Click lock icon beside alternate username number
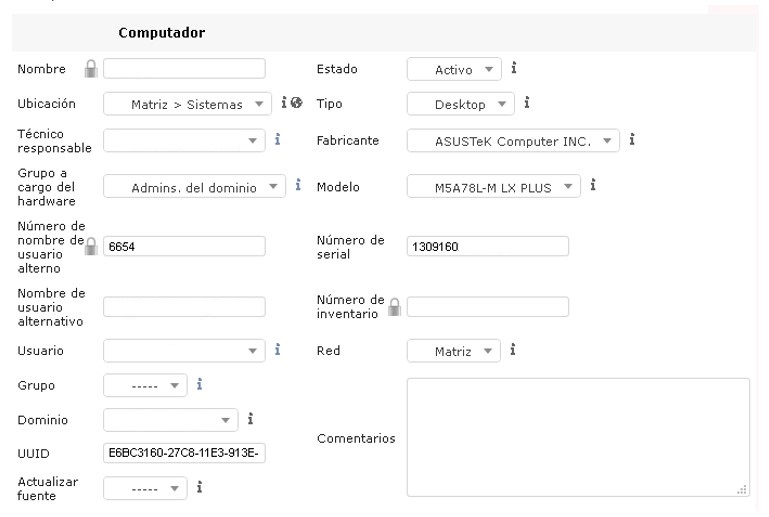 [x=91, y=246]
